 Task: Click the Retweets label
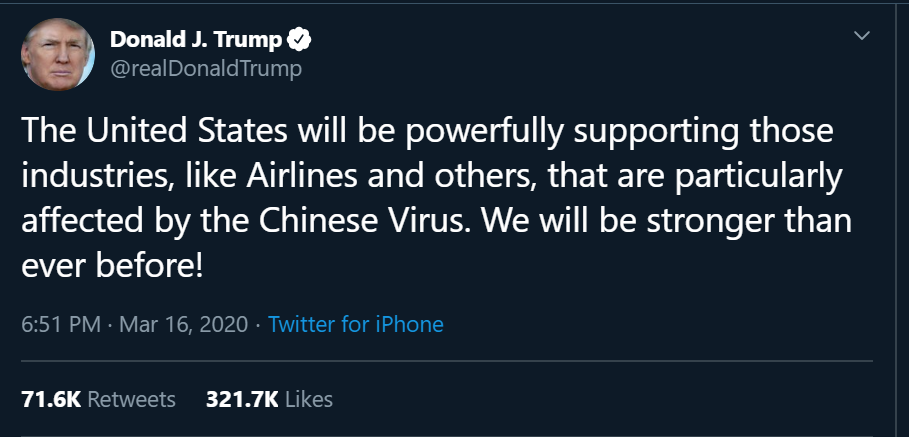131,399
